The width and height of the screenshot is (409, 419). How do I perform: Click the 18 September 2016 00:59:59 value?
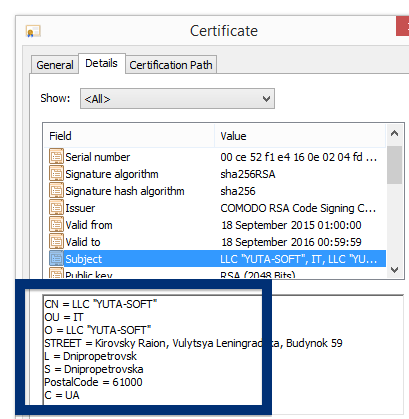click(291, 242)
